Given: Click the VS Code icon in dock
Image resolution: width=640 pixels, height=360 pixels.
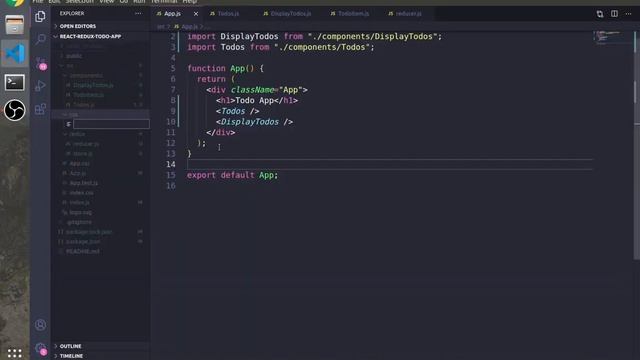Looking at the screenshot, I should click(x=15, y=53).
